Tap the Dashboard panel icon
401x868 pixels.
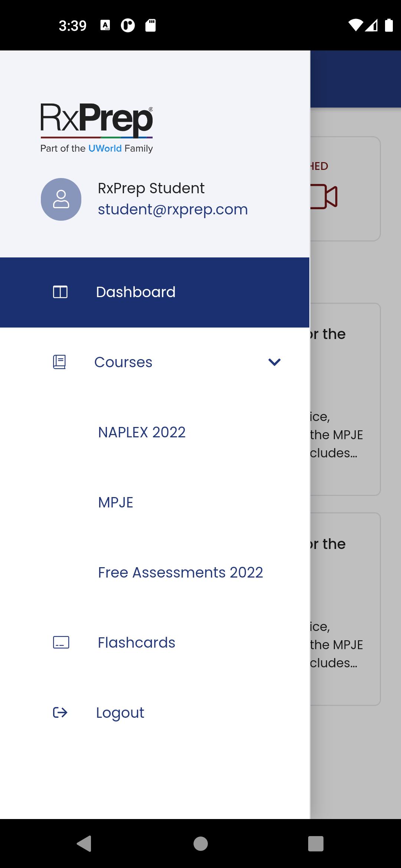(x=60, y=292)
